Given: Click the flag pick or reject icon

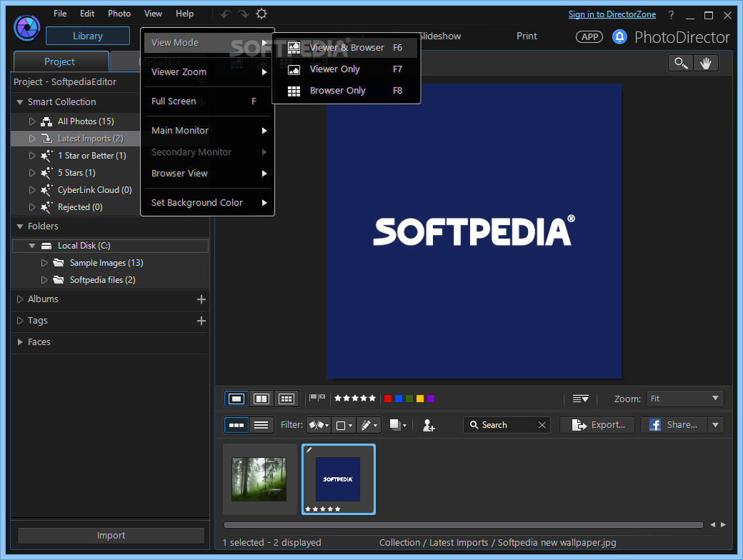Looking at the screenshot, I should coord(317,398).
